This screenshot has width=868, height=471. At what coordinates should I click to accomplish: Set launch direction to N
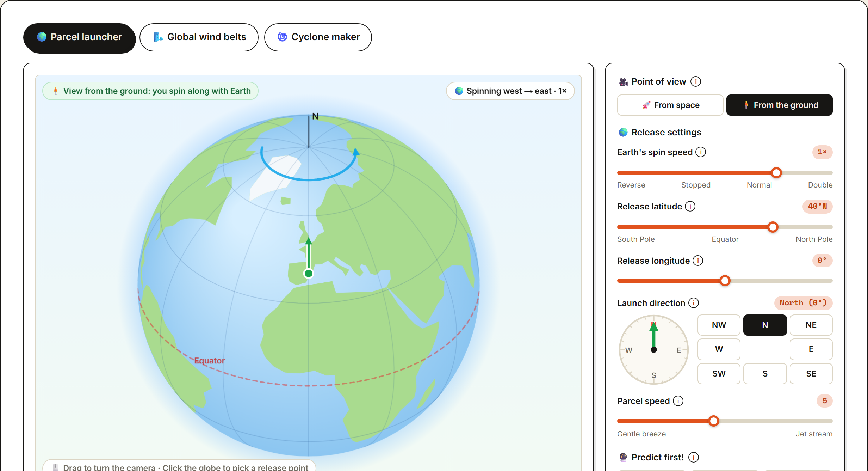765,325
